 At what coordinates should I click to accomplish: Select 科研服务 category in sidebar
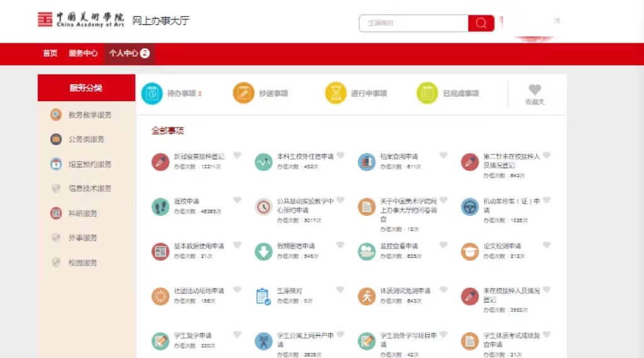(x=83, y=214)
